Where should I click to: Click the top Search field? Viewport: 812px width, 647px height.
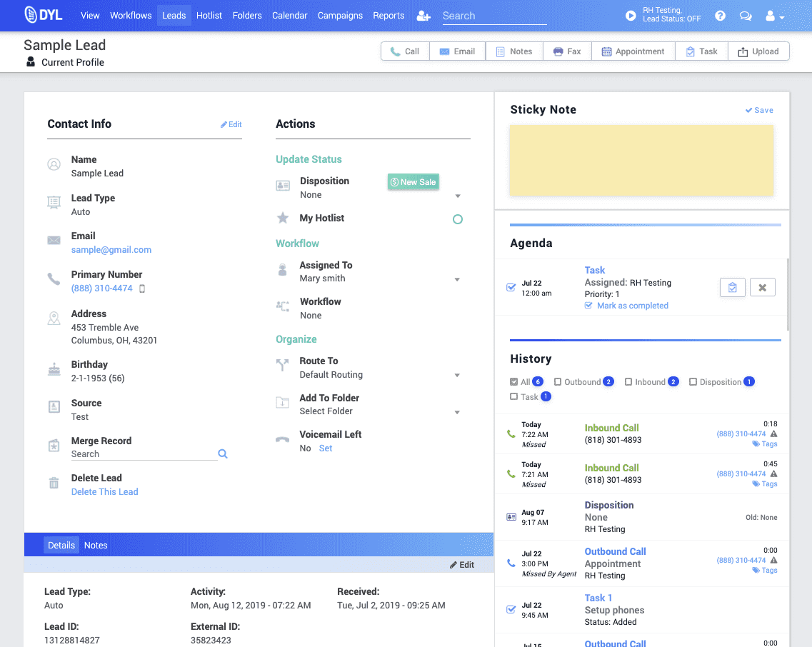click(x=493, y=16)
